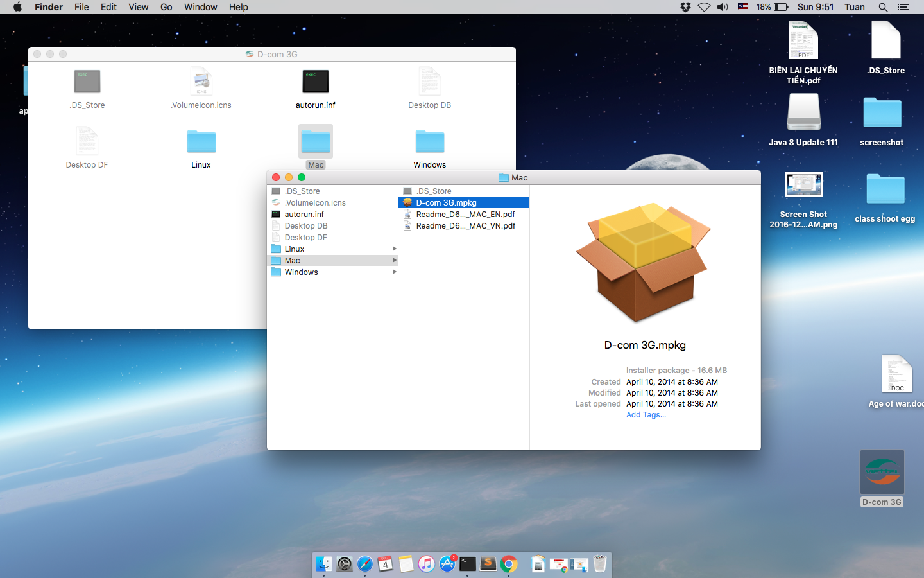Select .DS_Store icon in D-com 3G window
924x578 pixels.
[87, 82]
